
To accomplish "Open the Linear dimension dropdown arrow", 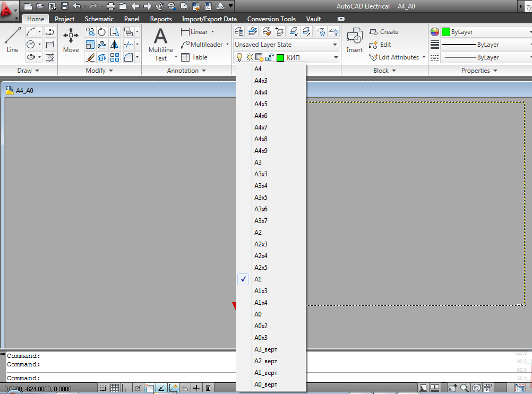I will 213,32.
